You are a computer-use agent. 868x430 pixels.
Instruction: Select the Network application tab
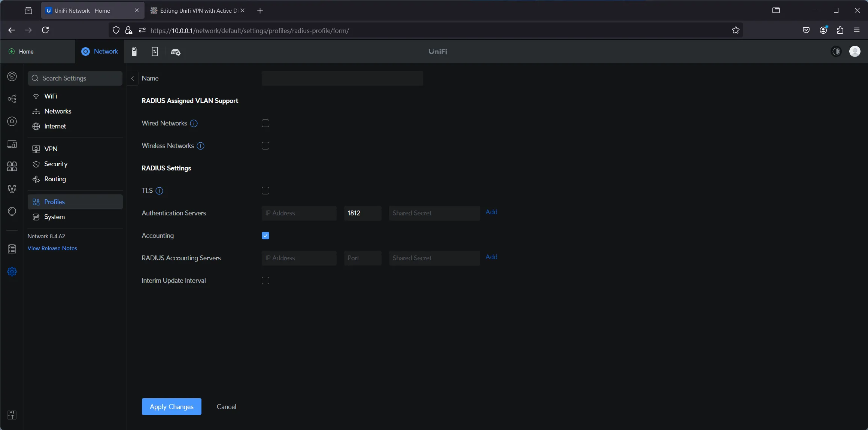point(100,51)
